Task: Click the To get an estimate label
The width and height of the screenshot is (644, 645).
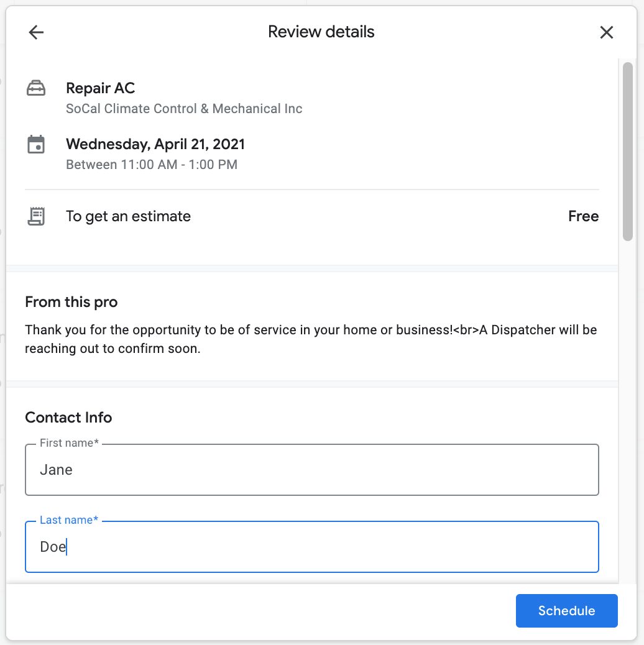Action: (x=128, y=216)
